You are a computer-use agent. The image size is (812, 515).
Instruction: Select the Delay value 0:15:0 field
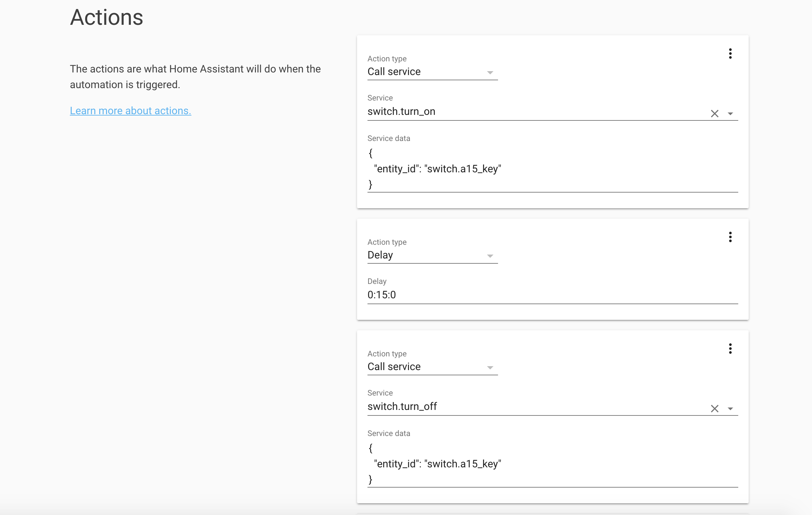pyautogui.click(x=382, y=294)
